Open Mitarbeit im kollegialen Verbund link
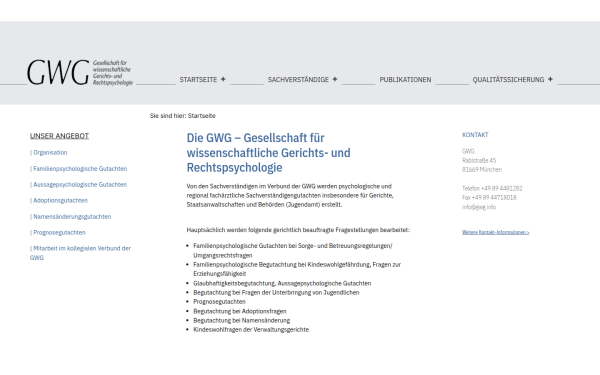 pyautogui.click(x=80, y=253)
